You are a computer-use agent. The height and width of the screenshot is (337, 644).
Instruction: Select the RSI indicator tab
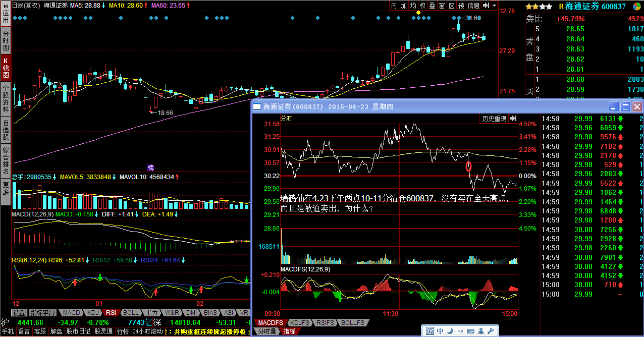(x=111, y=313)
